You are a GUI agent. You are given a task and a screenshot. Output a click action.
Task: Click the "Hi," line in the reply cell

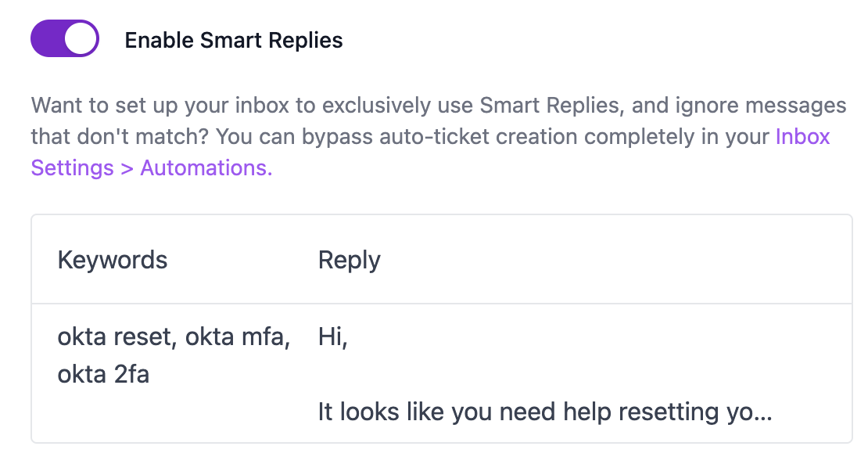pos(332,337)
